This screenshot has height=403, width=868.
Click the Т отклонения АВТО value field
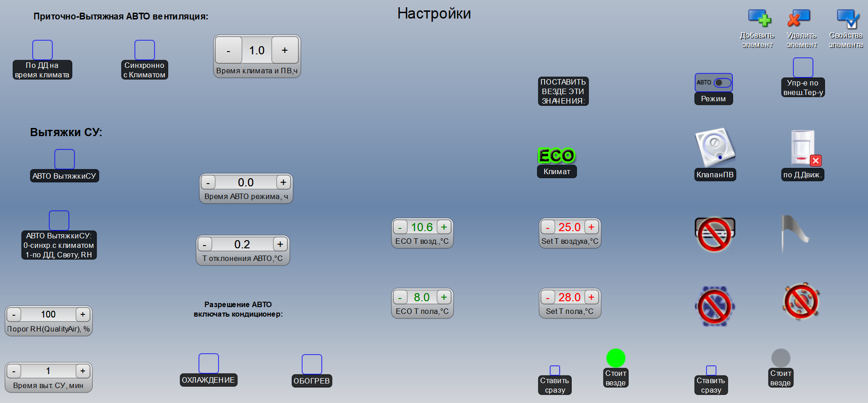pos(242,245)
